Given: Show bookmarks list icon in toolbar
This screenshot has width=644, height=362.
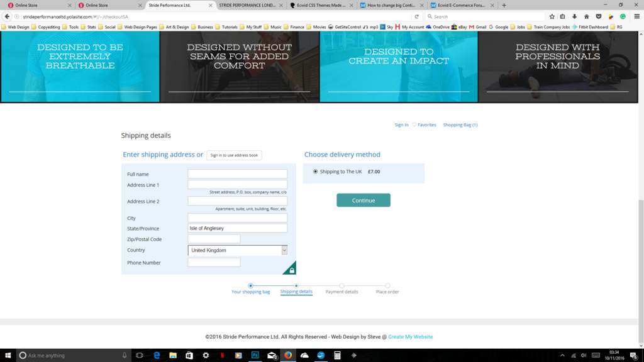Looking at the screenshot, I should tap(563, 16).
